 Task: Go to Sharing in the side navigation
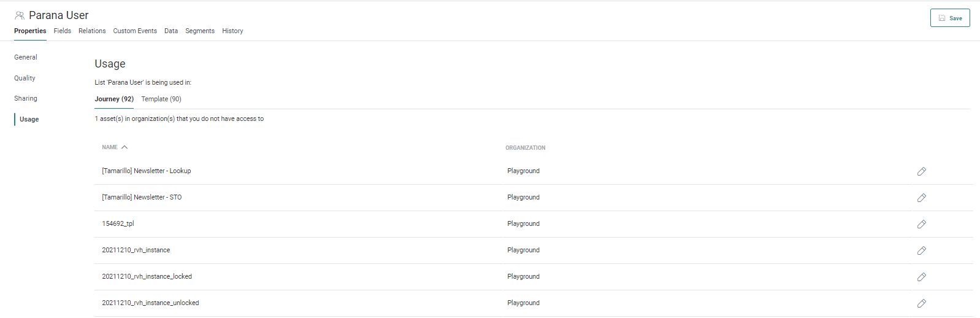(x=26, y=98)
